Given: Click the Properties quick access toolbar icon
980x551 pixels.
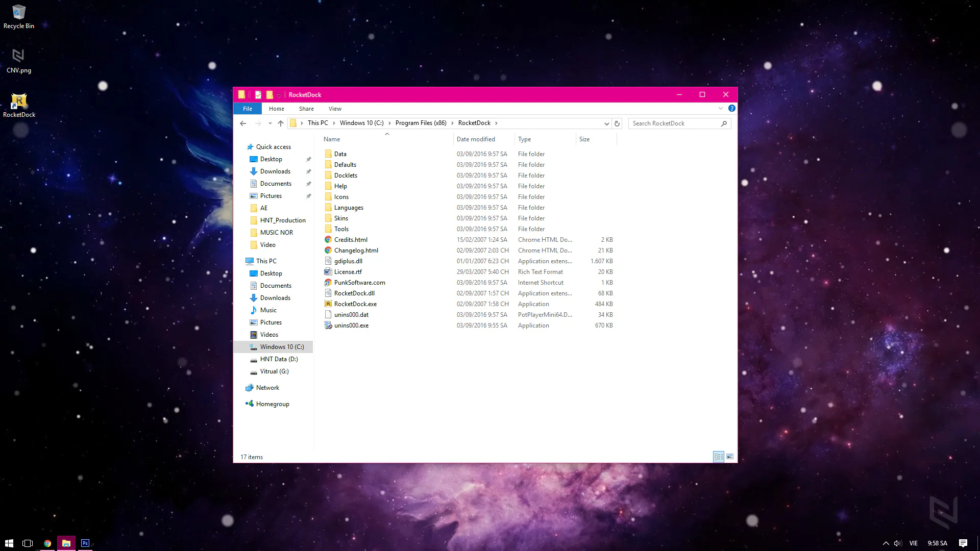Looking at the screenshot, I should [258, 95].
